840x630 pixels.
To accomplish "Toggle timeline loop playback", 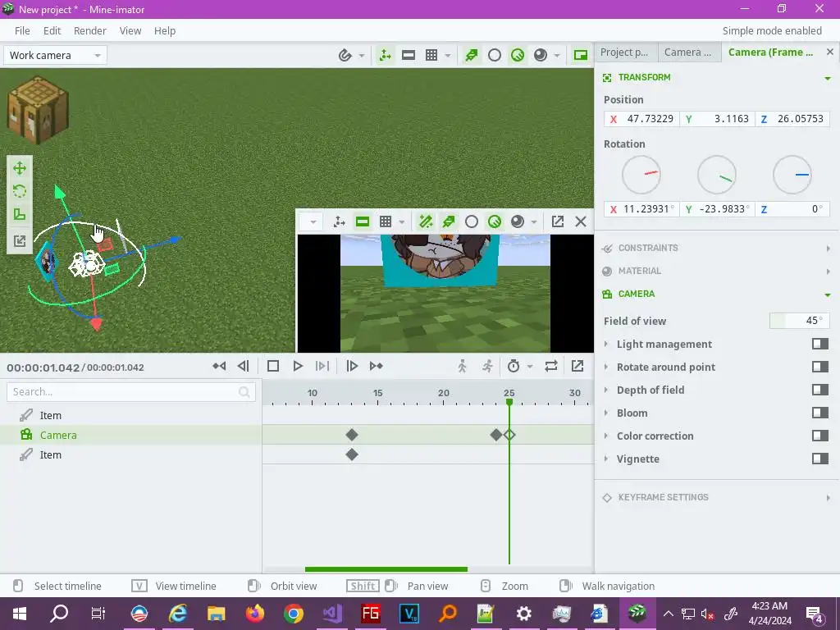I will [x=551, y=366].
